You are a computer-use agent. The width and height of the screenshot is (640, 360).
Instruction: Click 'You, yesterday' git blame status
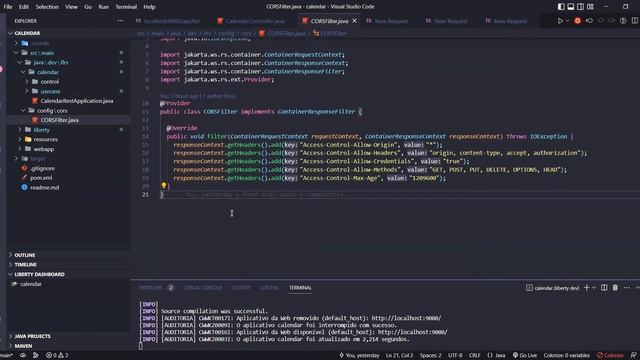point(359,356)
